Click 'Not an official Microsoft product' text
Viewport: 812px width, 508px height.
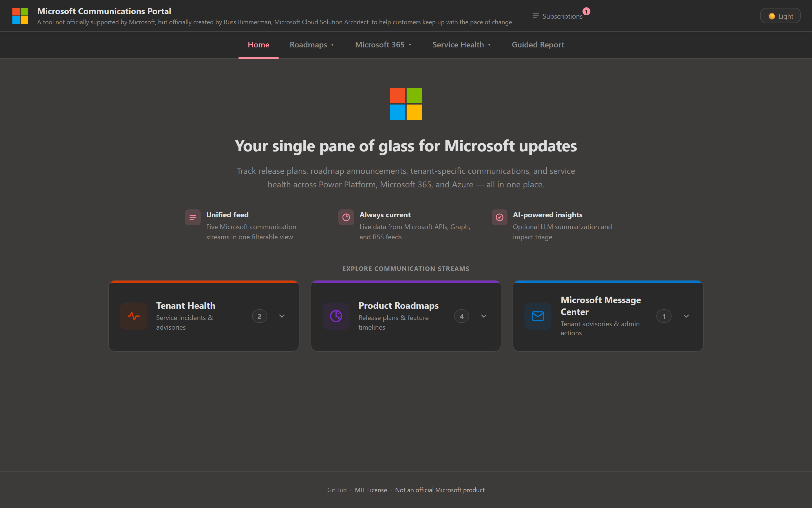point(440,490)
